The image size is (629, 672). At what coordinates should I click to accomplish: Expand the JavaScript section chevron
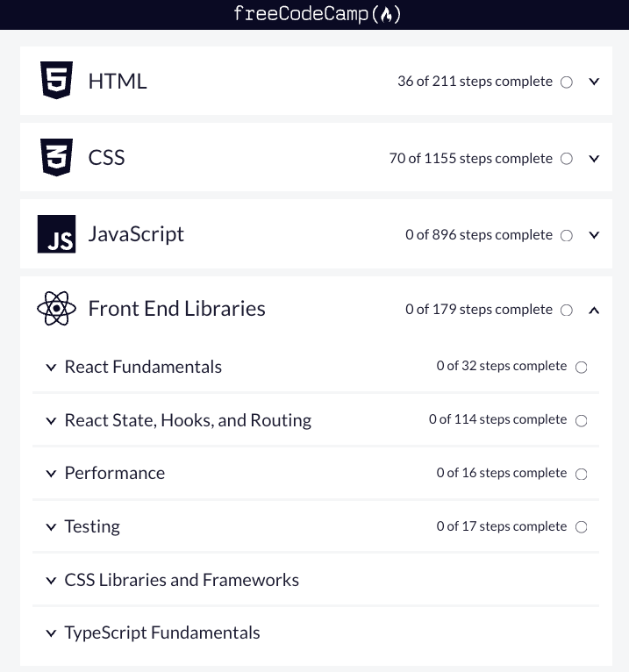coord(594,235)
